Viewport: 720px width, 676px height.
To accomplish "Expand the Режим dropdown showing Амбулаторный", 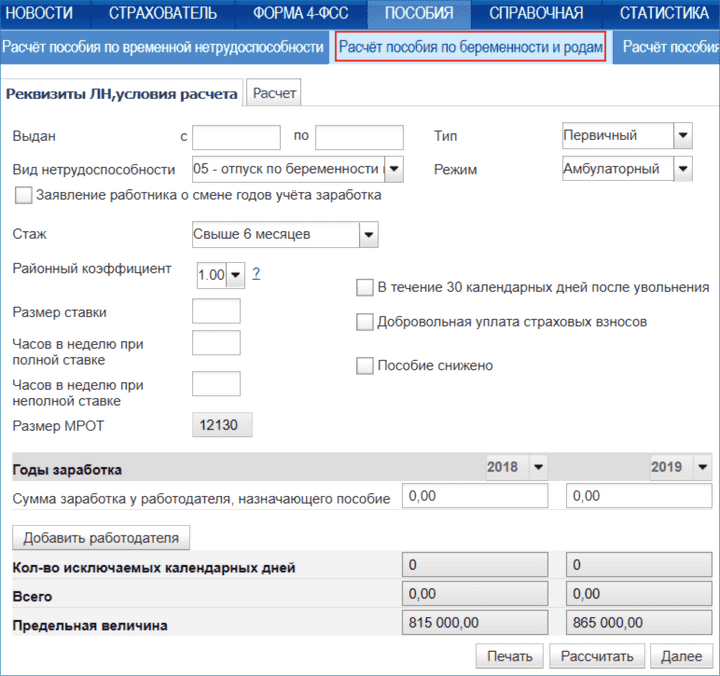I will 683,169.
